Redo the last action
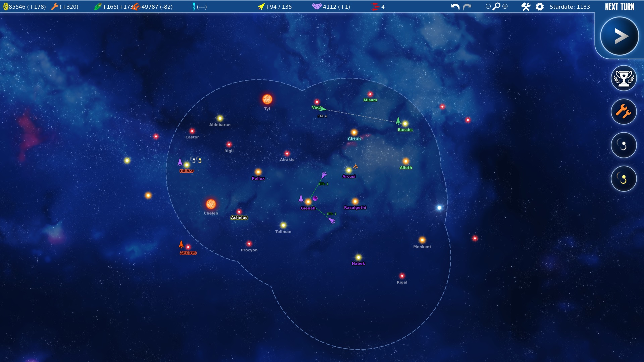 467,7
